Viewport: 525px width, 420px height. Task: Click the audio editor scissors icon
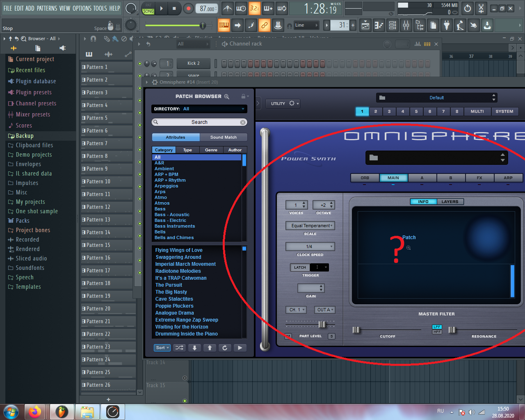(482, 8)
